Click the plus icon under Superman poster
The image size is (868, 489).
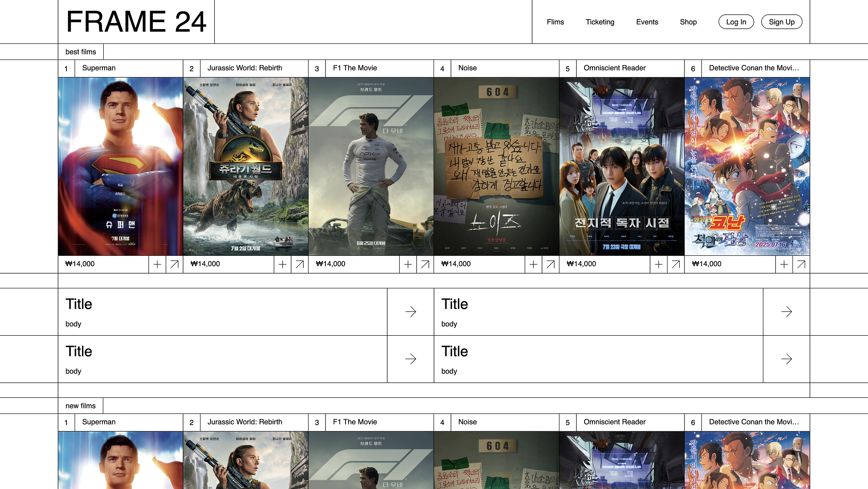click(157, 264)
